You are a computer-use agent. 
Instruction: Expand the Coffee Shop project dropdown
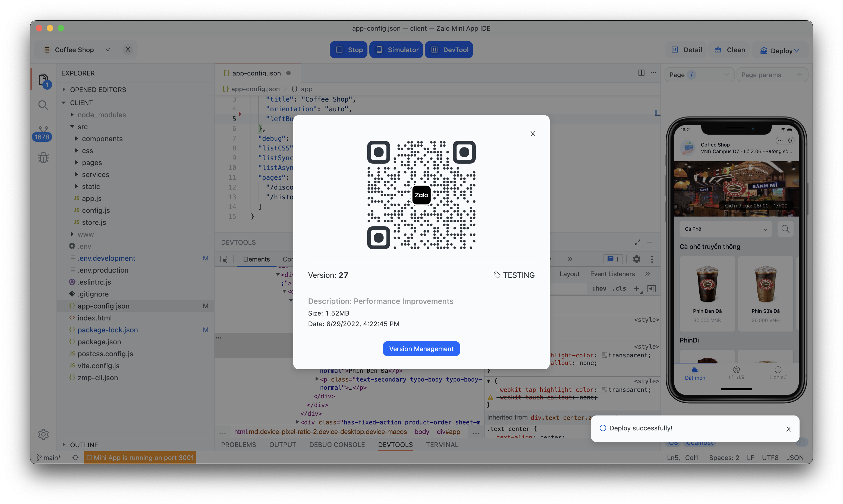click(107, 50)
